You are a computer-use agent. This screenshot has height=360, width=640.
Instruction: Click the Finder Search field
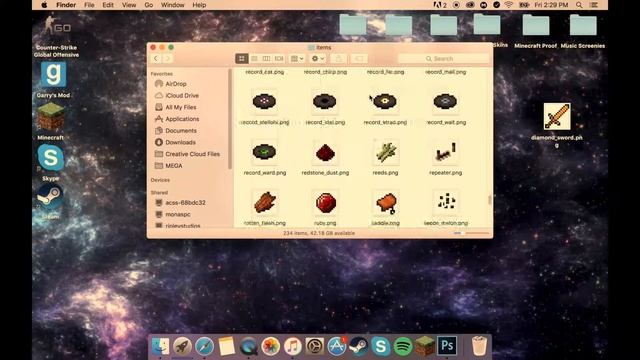[443, 59]
